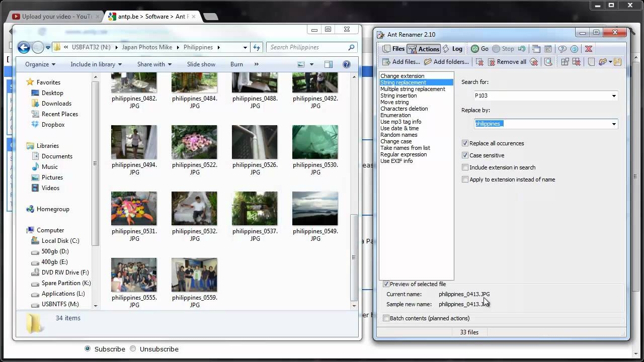
Task: Open the Organize dropdown in Explorer
Action: tap(40, 64)
